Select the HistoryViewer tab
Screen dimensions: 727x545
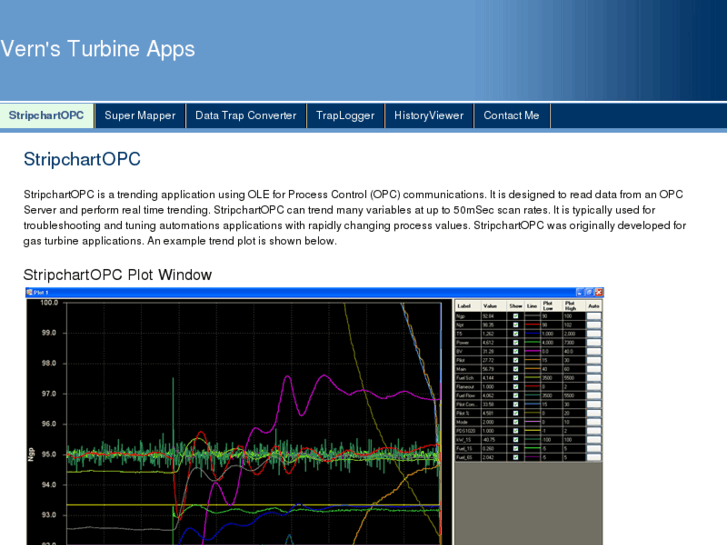[429, 116]
